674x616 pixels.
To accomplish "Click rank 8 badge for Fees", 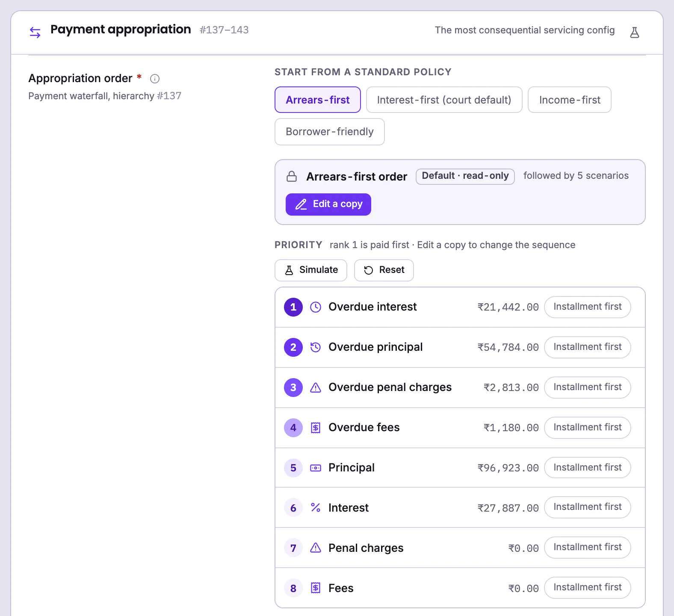I will pyautogui.click(x=293, y=589).
